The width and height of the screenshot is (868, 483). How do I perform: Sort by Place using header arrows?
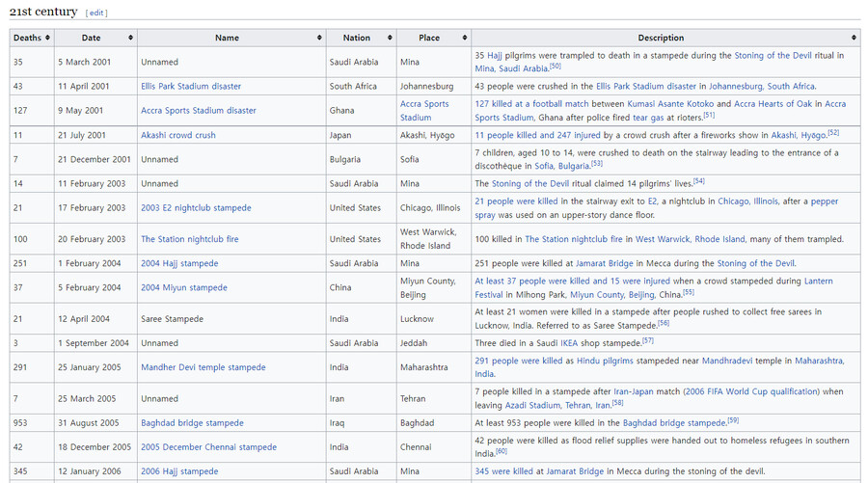tap(464, 38)
